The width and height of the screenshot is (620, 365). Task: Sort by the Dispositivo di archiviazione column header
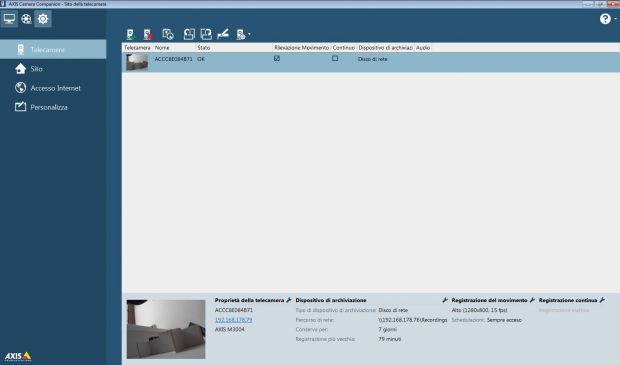(385, 47)
